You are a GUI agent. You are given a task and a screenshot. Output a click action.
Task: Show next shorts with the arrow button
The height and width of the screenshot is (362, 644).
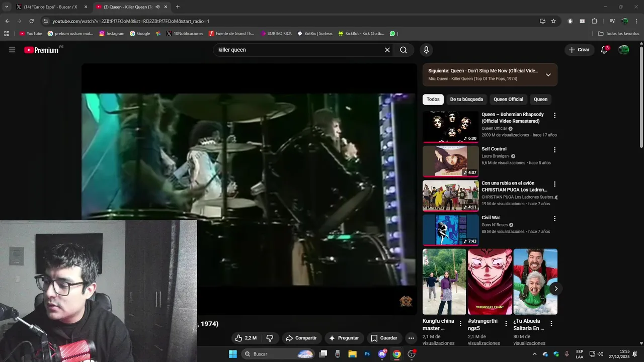click(555, 289)
